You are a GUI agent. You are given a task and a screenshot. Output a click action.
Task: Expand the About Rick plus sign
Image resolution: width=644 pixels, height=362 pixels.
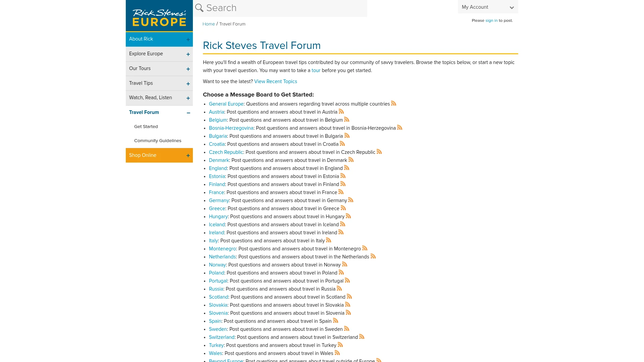[x=188, y=40]
